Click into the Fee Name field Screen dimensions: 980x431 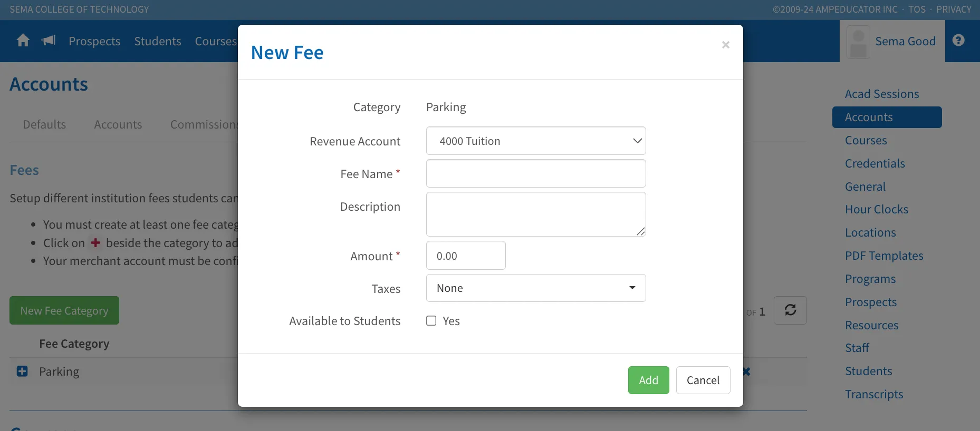[536, 173]
